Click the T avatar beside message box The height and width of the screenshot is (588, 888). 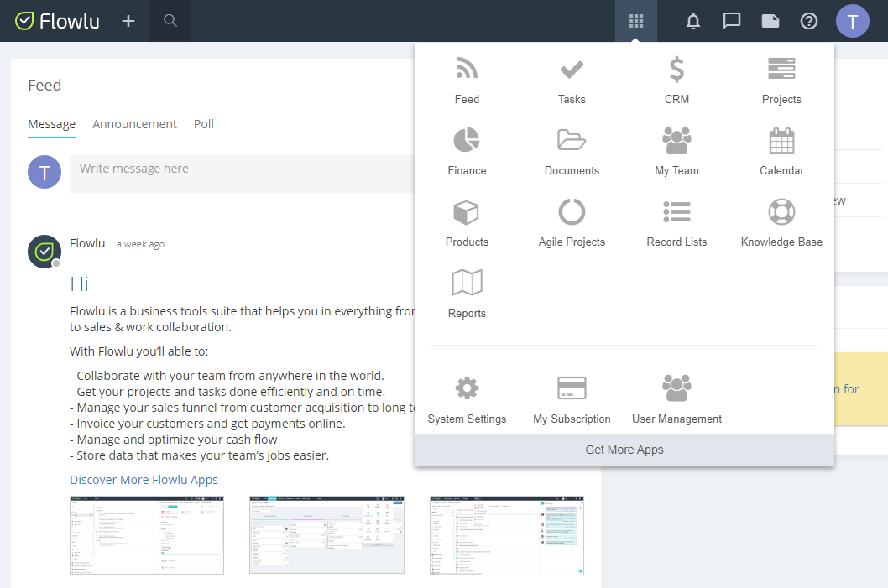coord(44,172)
